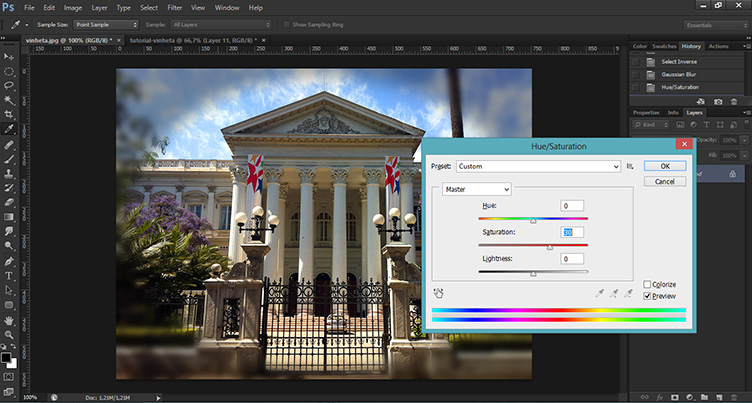Uncheck the Preview checkbox
Image resolution: width=752 pixels, height=403 pixels.
tap(648, 296)
